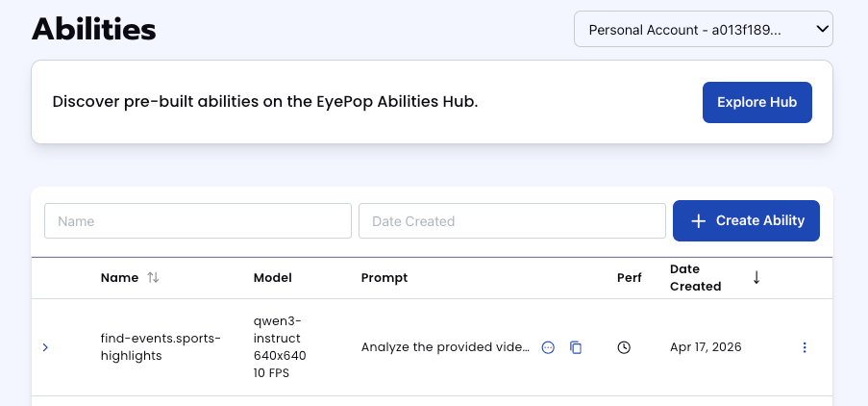This screenshot has width=868, height=406.
Task: Expand the find-events.sports-highlights row
Action: click(45, 347)
